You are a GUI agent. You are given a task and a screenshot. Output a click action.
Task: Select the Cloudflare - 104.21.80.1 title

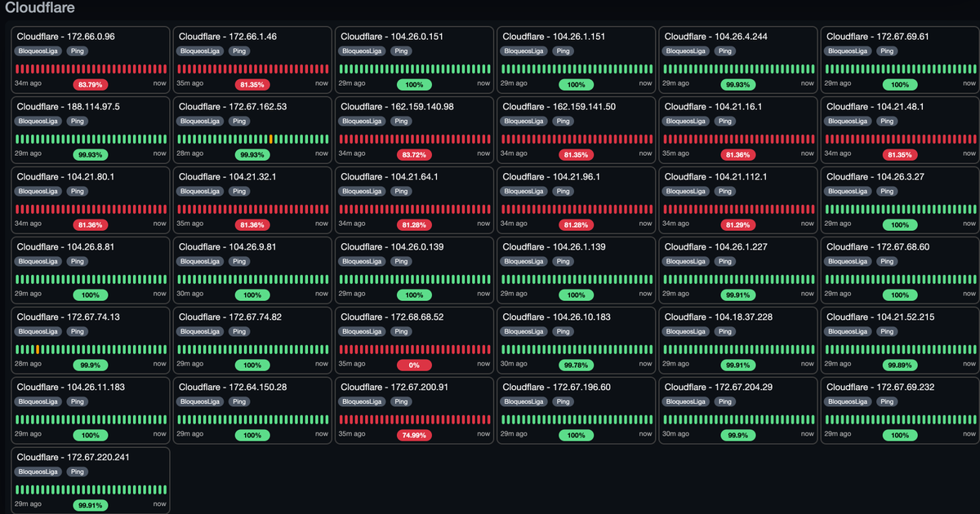point(65,177)
